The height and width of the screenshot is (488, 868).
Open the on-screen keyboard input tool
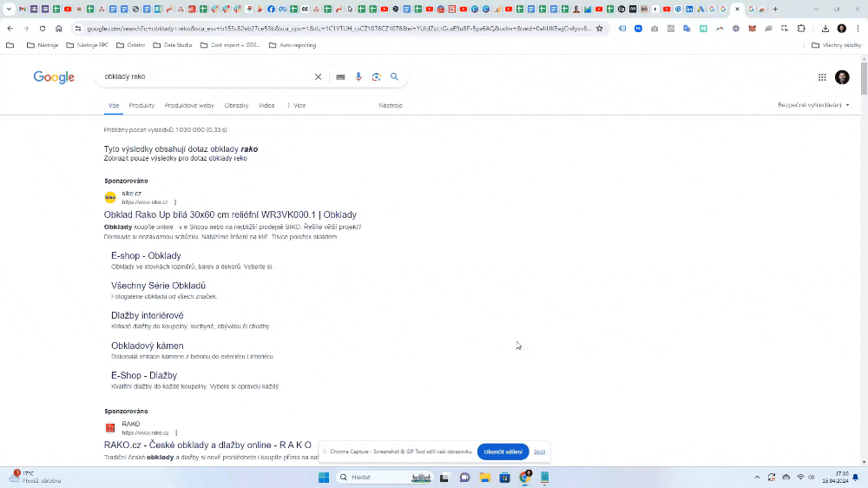click(x=340, y=77)
